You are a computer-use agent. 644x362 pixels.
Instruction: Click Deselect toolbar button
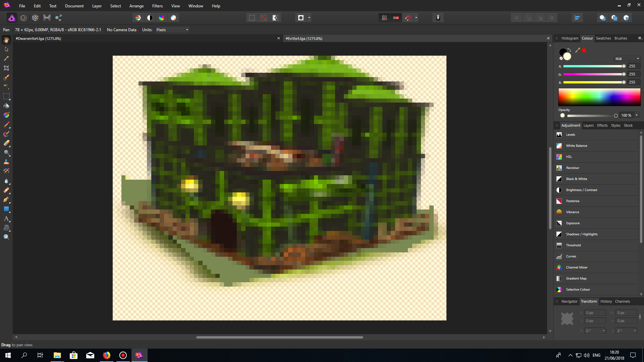click(264, 18)
